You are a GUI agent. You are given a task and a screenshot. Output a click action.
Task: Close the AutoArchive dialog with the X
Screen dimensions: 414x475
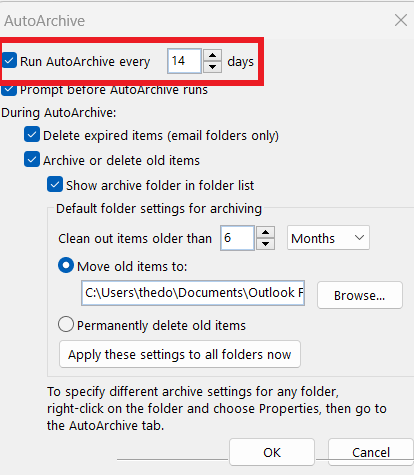pyautogui.click(x=401, y=20)
